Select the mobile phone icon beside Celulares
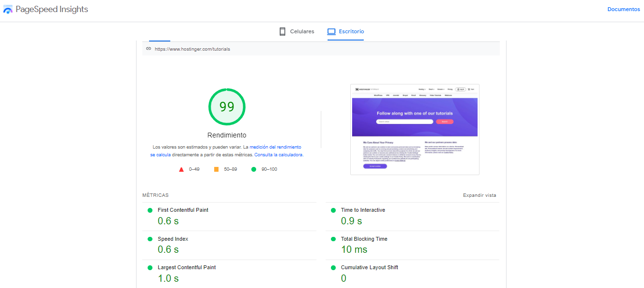Screen dimensions: 644x288 click(282, 31)
